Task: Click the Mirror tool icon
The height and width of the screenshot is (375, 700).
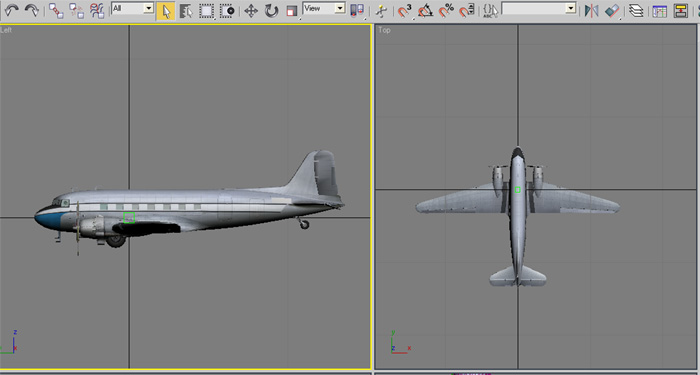Action: point(592,11)
